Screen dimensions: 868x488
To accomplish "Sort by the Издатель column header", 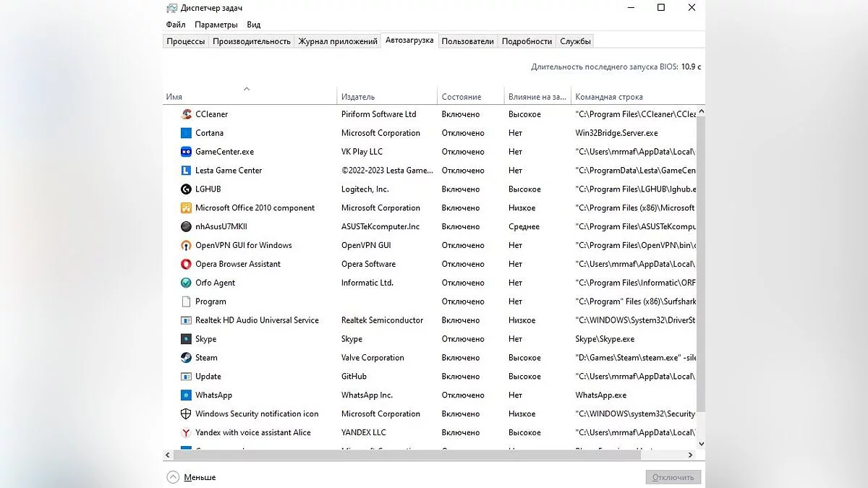I will tap(358, 97).
